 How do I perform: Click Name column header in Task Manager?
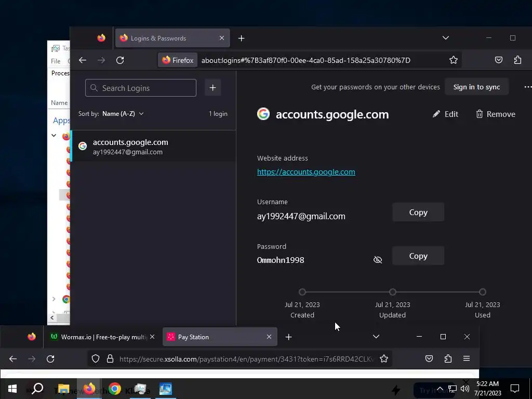click(59, 103)
